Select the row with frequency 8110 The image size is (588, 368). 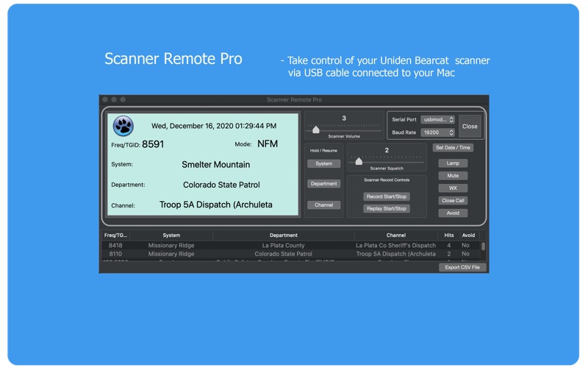click(x=290, y=254)
